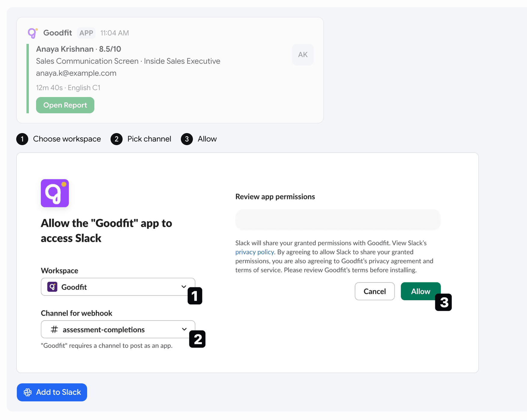Click the '12m 40s · English C1' text

click(68, 88)
